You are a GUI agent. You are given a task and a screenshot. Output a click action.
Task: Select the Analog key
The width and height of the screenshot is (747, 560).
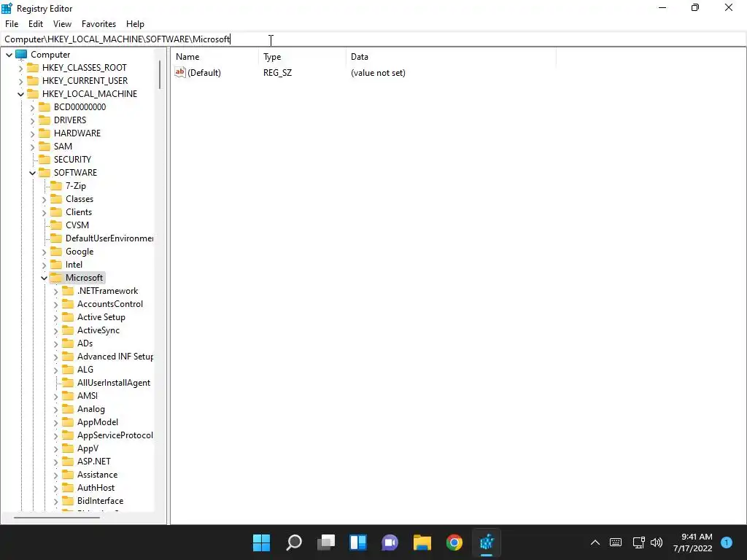point(91,409)
